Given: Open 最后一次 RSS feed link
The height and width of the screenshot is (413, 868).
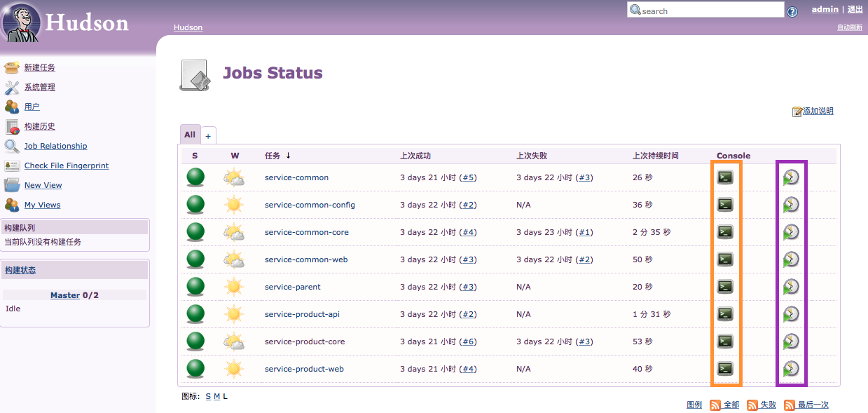Looking at the screenshot, I should pos(813,405).
